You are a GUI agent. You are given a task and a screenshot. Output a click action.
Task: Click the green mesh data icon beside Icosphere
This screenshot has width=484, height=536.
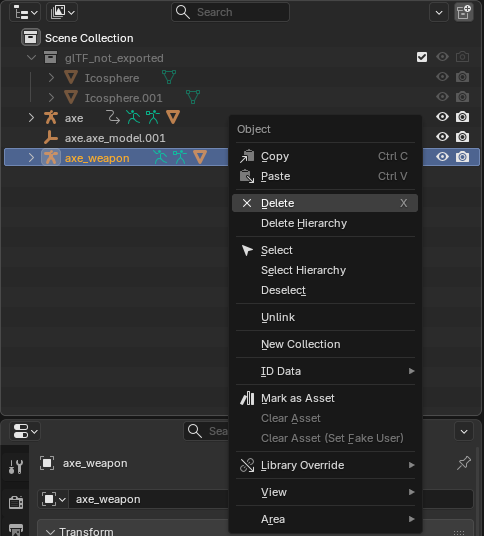[x=169, y=77]
